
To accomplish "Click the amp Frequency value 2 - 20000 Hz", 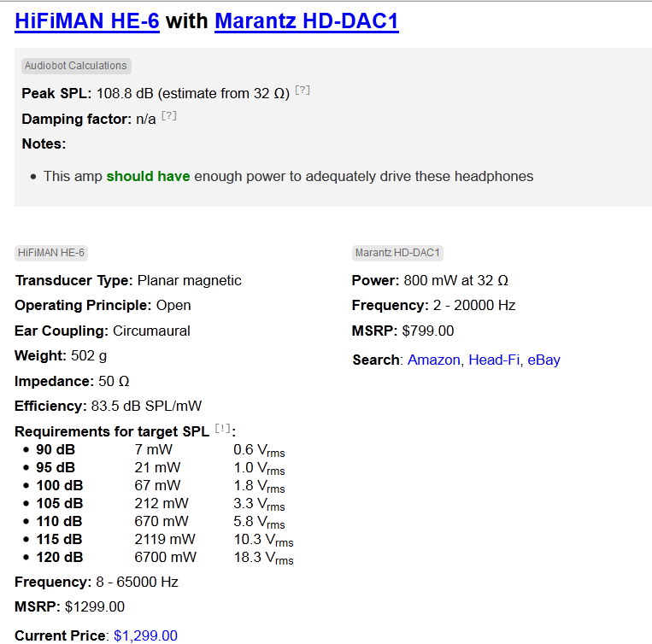I will 474,306.
